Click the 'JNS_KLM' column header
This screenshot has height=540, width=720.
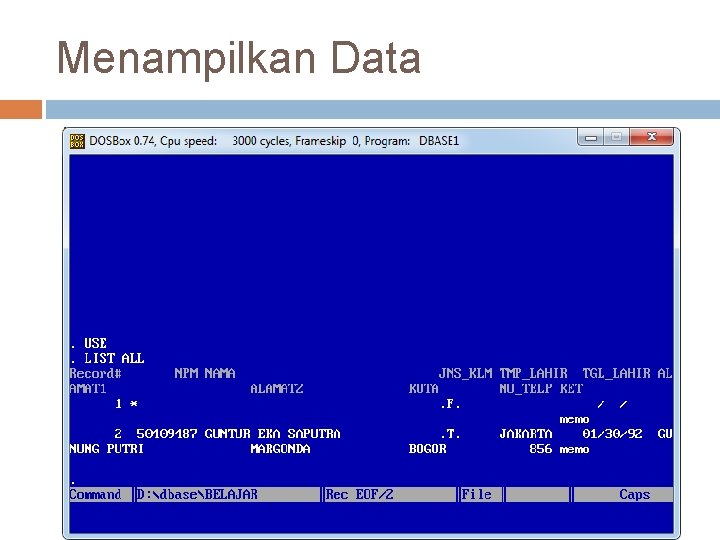(465, 373)
